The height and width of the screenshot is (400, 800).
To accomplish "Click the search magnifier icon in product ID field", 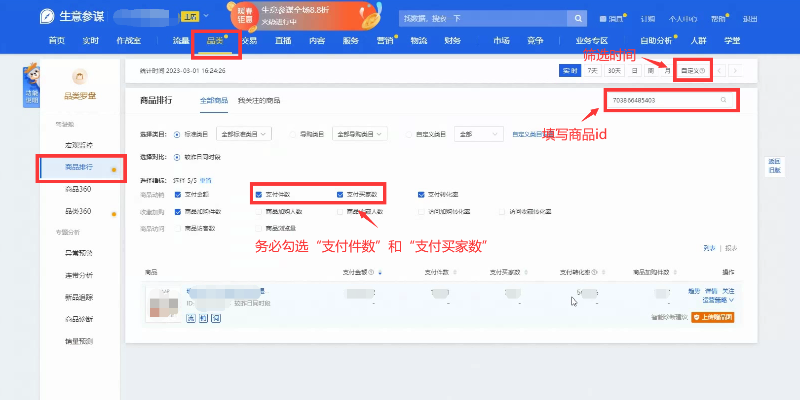I will point(722,100).
